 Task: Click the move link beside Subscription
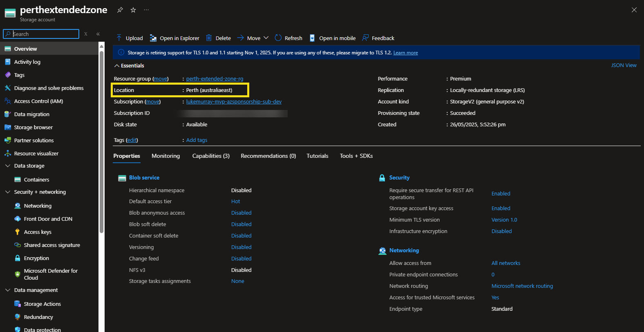tap(153, 101)
